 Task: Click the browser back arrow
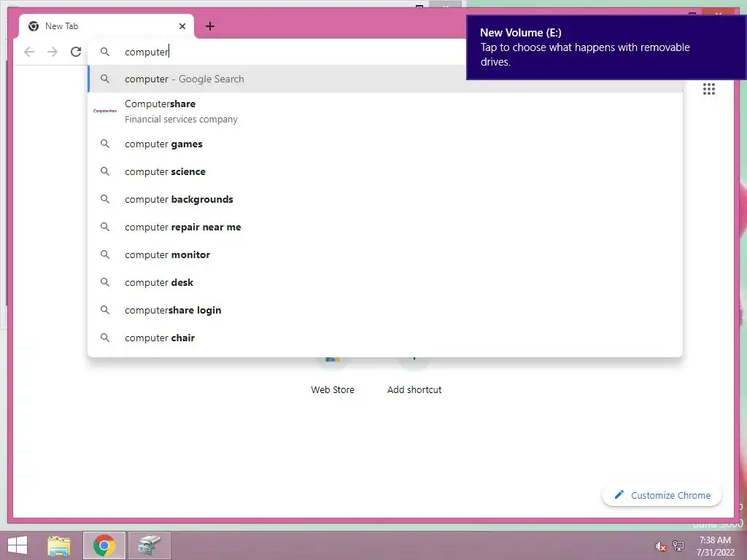pos(29,52)
